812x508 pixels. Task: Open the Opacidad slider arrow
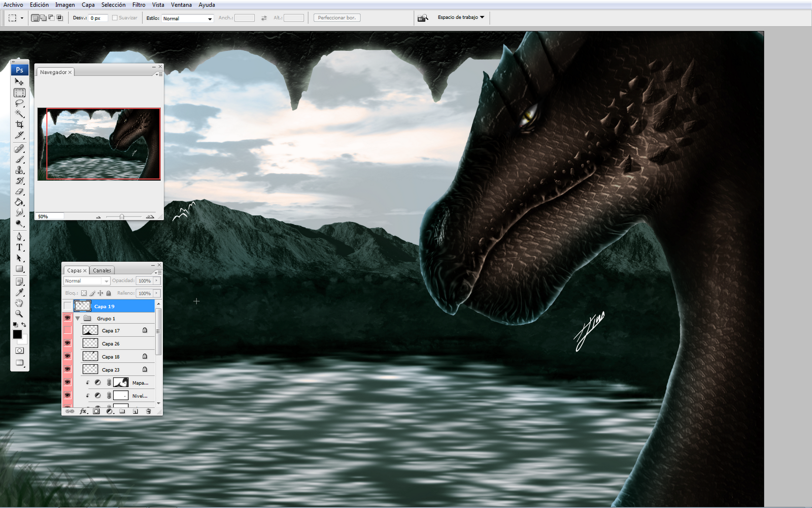point(157,280)
